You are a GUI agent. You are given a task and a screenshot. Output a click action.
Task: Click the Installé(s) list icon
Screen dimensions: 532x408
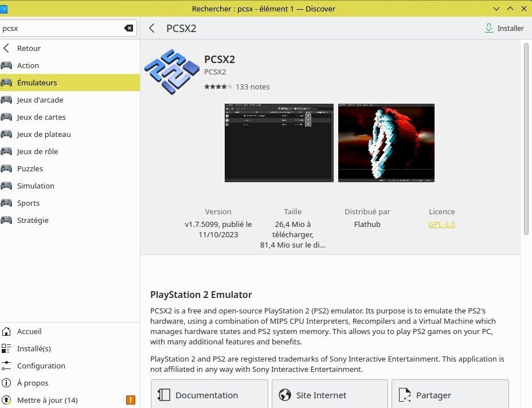point(6,348)
